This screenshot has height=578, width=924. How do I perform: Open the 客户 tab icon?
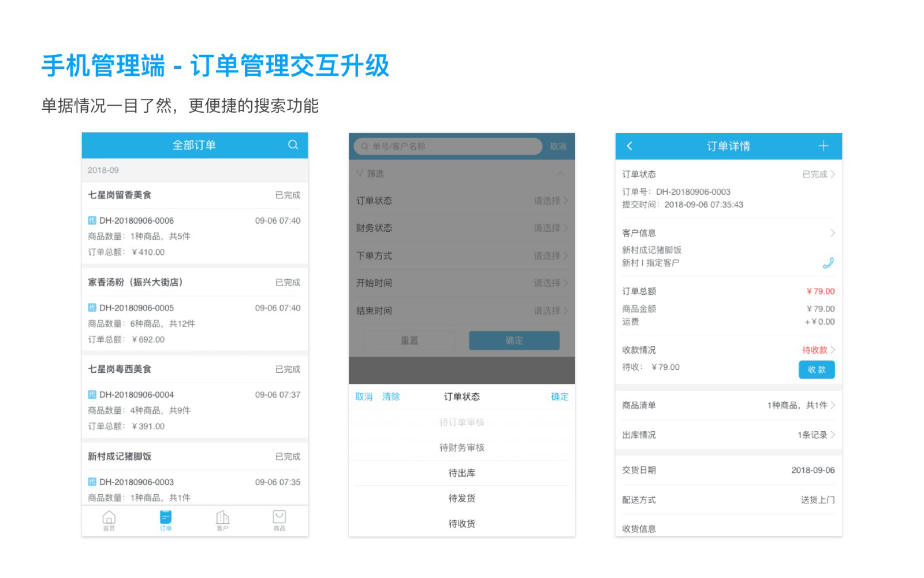click(x=222, y=519)
